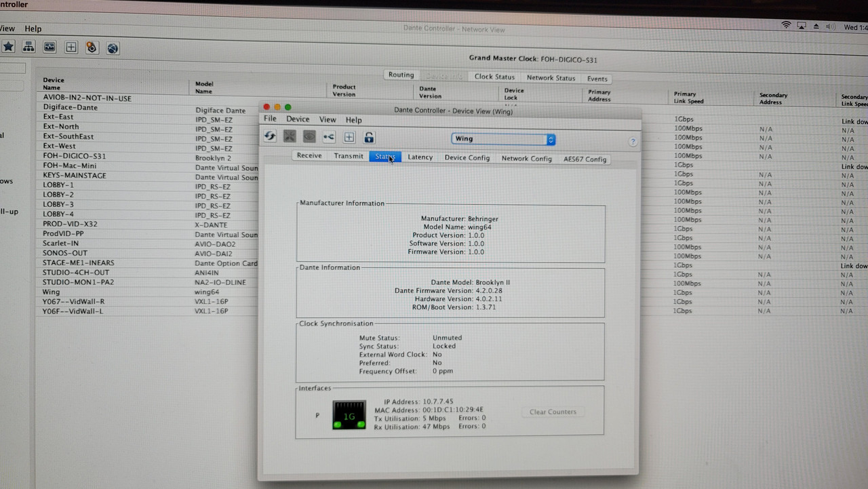Click the star icon in Network View toolbar
The width and height of the screenshot is (868, 489).
[x=8, y=47]
